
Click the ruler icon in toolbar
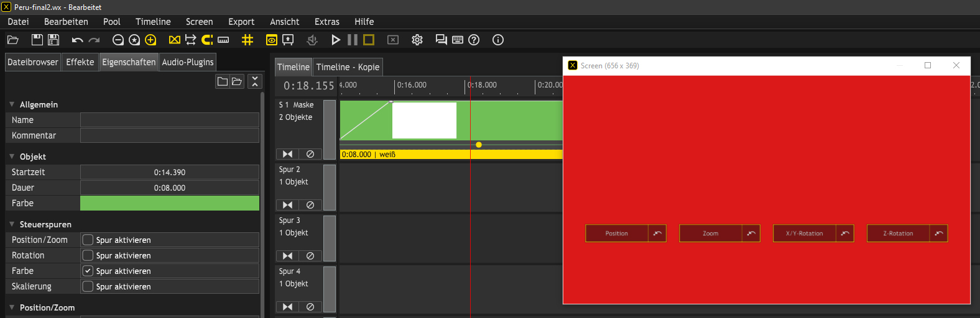223,40
